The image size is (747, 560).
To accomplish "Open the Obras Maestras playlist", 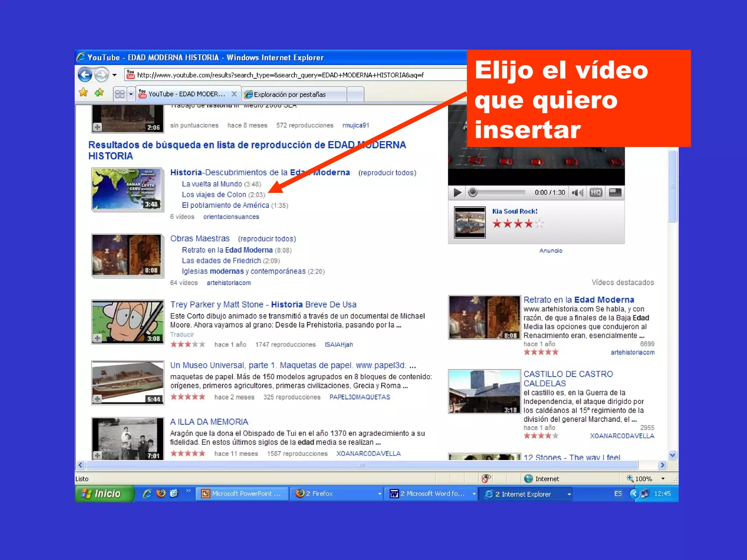I will click(200, 238).
